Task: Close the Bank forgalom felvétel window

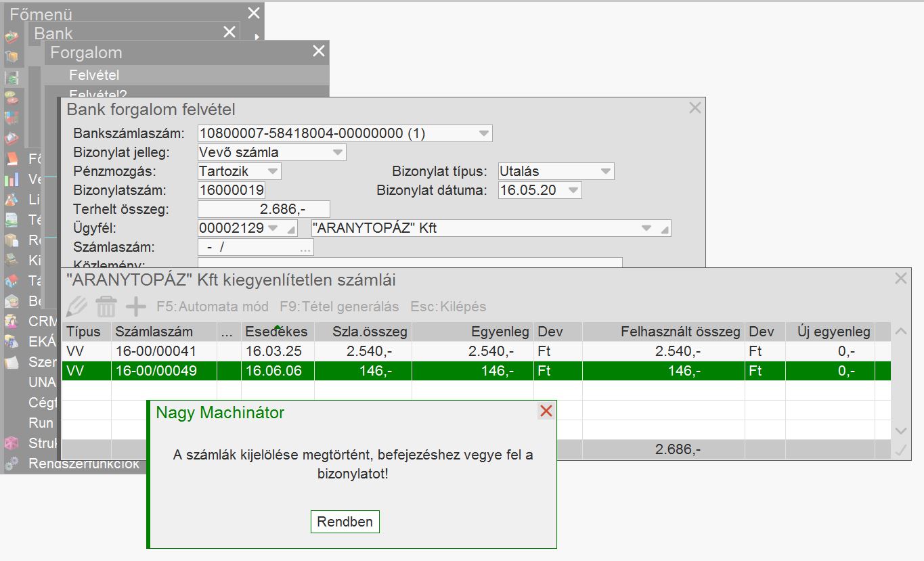Action: 695,108
